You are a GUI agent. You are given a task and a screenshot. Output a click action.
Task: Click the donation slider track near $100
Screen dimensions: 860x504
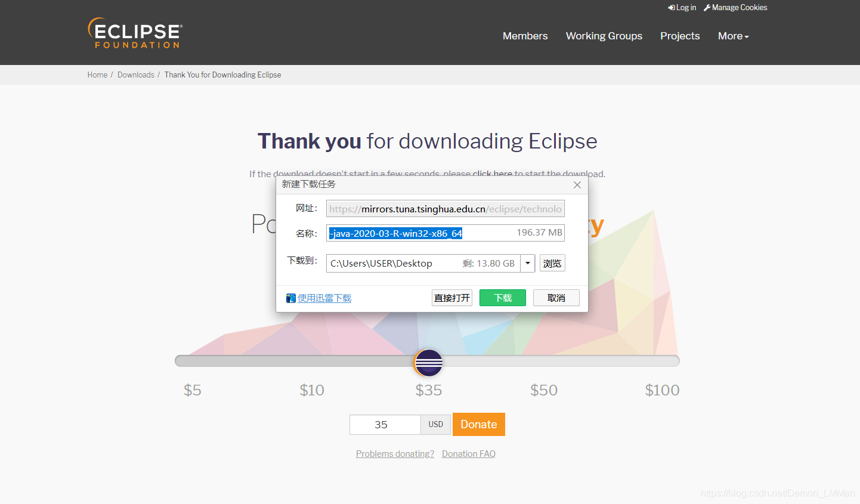tap(662, 361)
